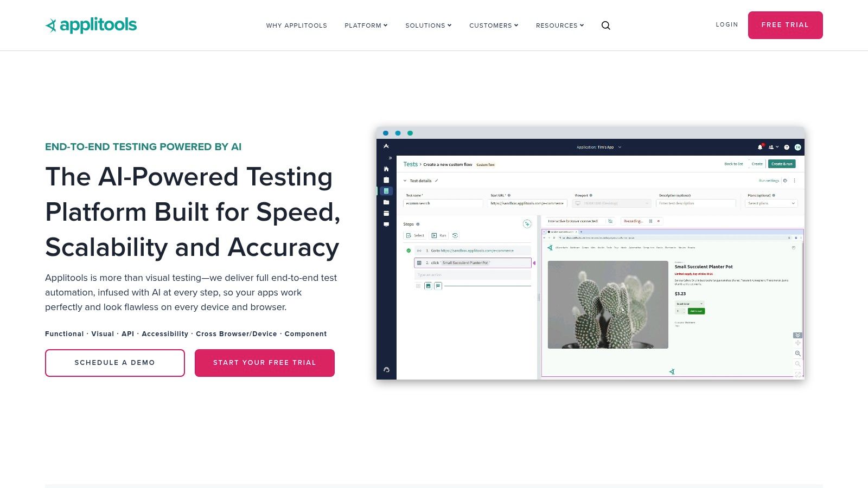The image size is (868, 488).
Task: Click the AI sparkle icon beside Steps
Action: (527, 224)
